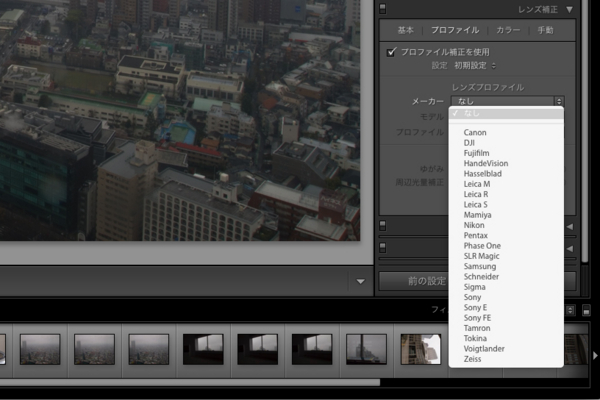The width and height of the screenshot is (600, 400).
Task: Click the right panel vertical scrollbar
Action: [x=585, y=130]
